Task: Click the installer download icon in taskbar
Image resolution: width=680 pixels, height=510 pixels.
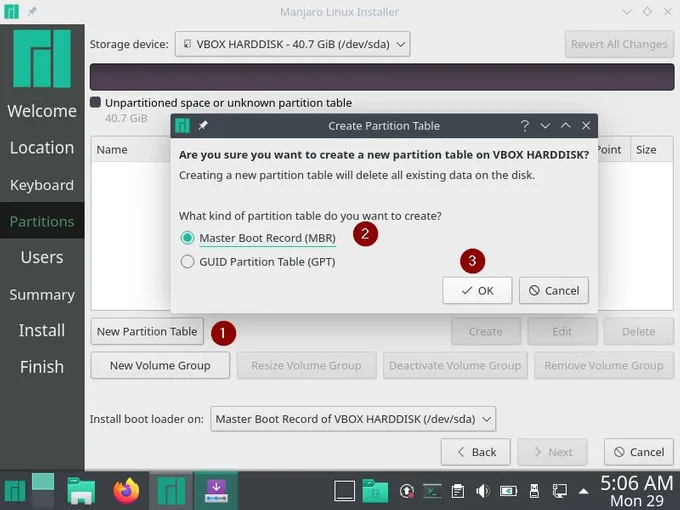Action: [216, 491]
